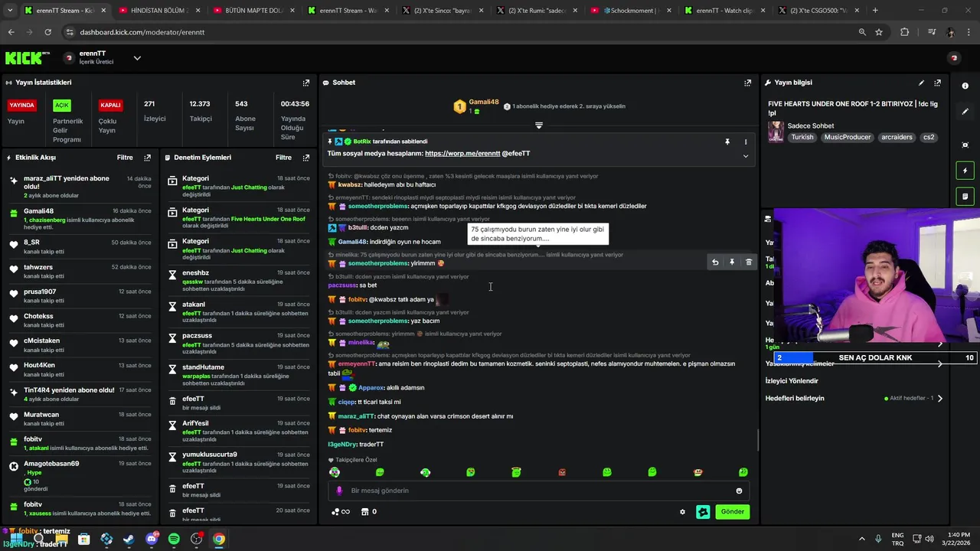Toggle the notes icon in the right sidebar
This screenshot has height=551, width=980.
(x=965, y=197)
